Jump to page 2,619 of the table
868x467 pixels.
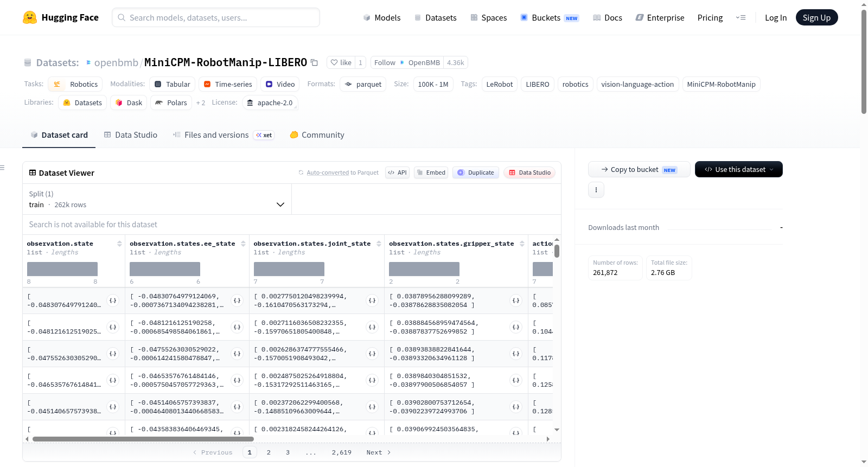pos(342,452)
